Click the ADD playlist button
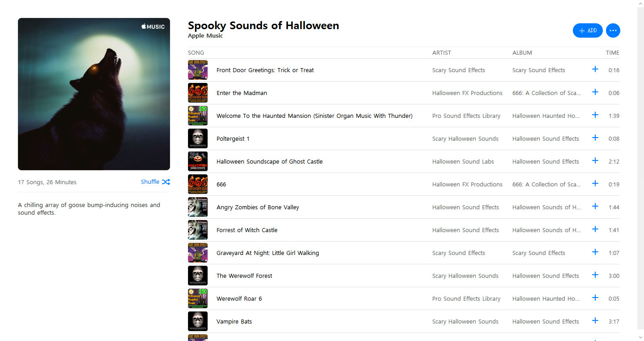644x341 pixels. 588,30
